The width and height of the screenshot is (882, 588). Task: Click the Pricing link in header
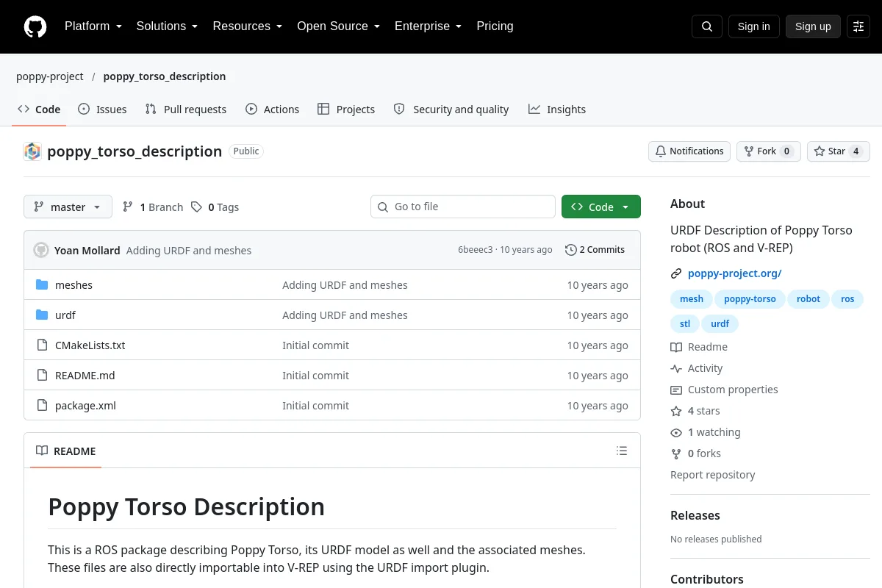495,26
